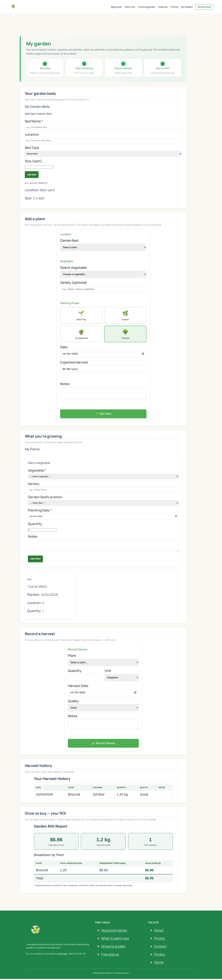Open the Contact footer link
Image resolution: width=222 pixels, height=980 pixels.
point(160,946)
